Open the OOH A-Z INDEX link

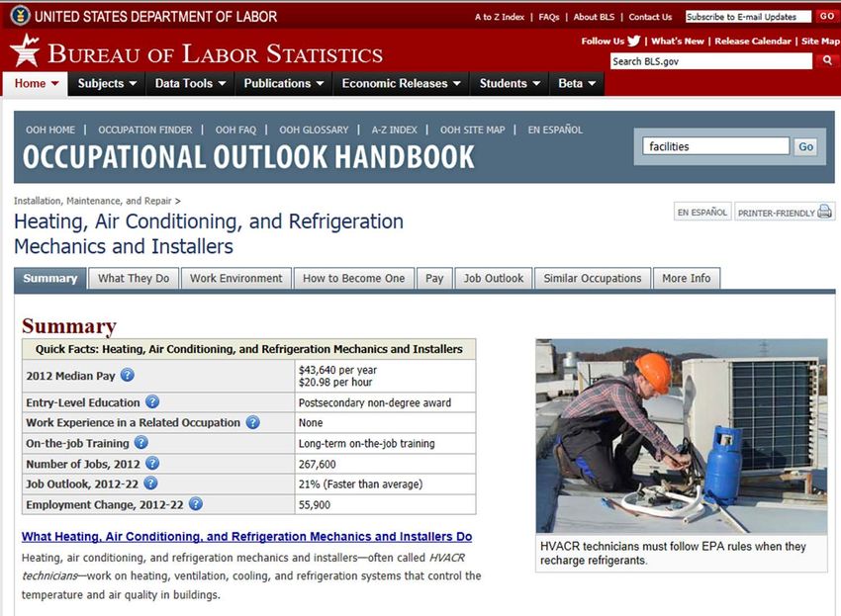pyautogui.click(x=394, y=130)
